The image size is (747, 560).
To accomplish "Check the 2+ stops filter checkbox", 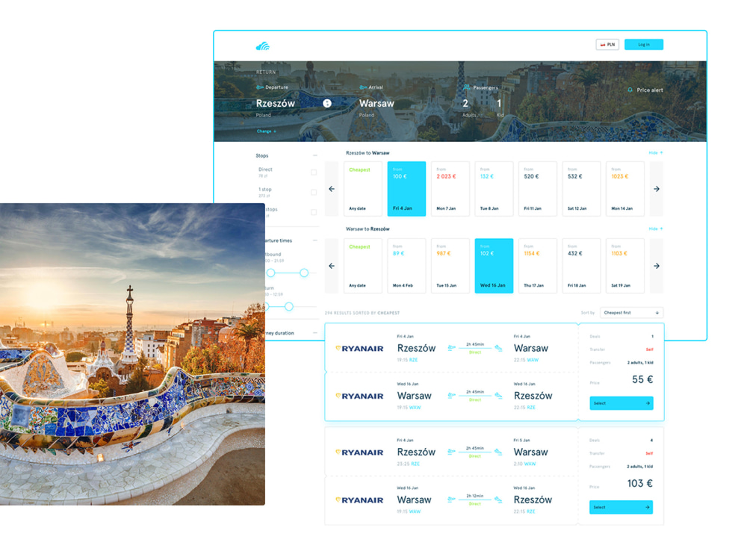I will tap(314, 212).
